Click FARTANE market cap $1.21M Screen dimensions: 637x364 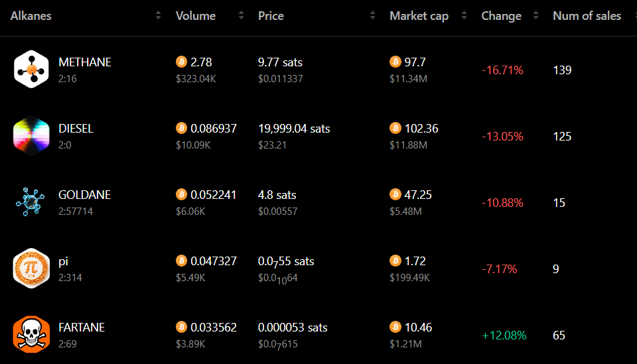click(x=405, y=343)
